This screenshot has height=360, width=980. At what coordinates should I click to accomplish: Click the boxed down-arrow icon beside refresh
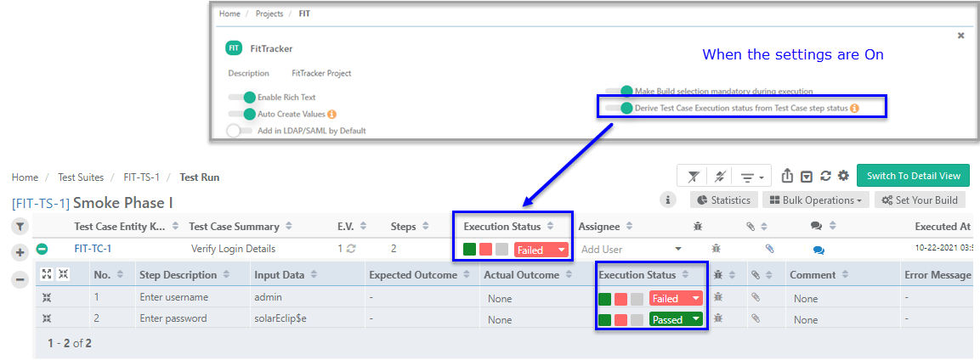tap(807, 177)
